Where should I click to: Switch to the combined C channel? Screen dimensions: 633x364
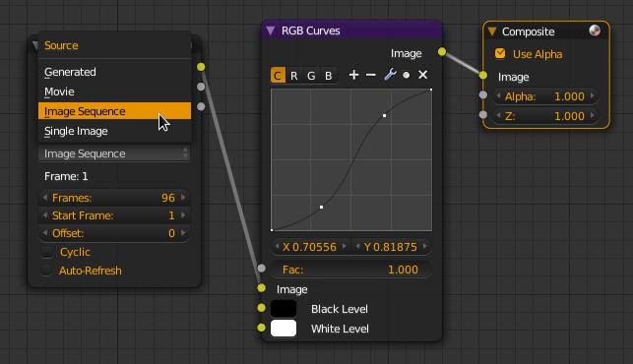278,76
